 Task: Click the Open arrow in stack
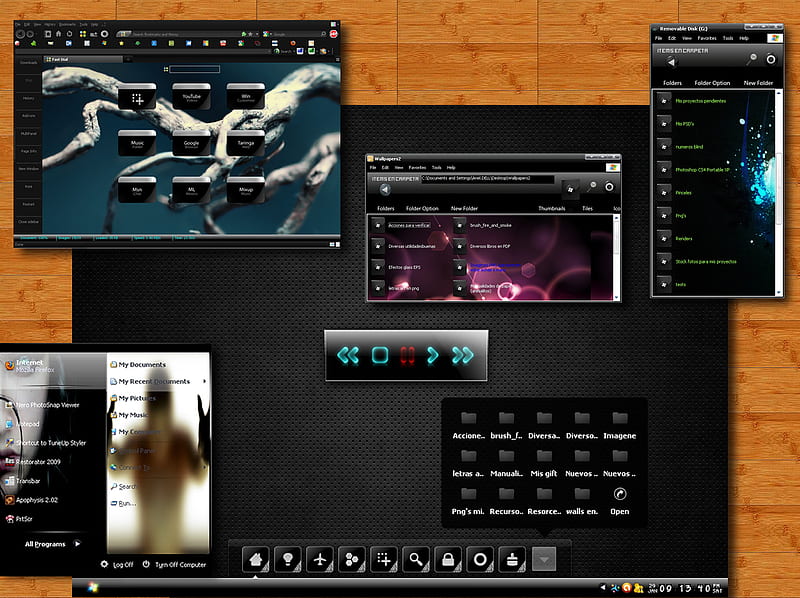pyautogui.click(x=619, y=501)
